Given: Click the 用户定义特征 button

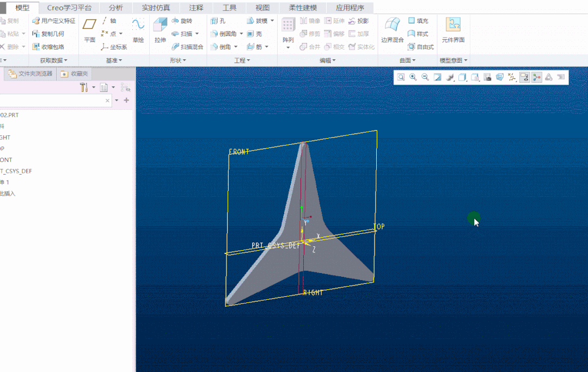Looking at the screenshot, I should (x=53, y=21).
